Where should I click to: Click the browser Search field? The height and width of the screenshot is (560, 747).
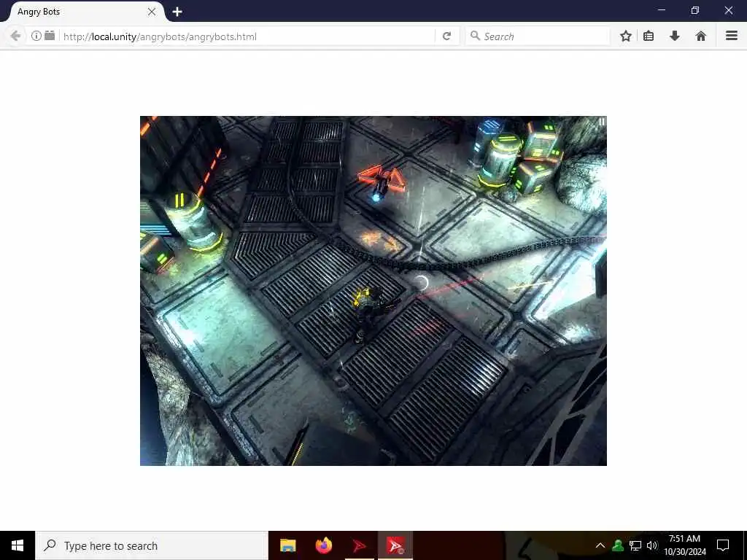click(x=538, y=36)
